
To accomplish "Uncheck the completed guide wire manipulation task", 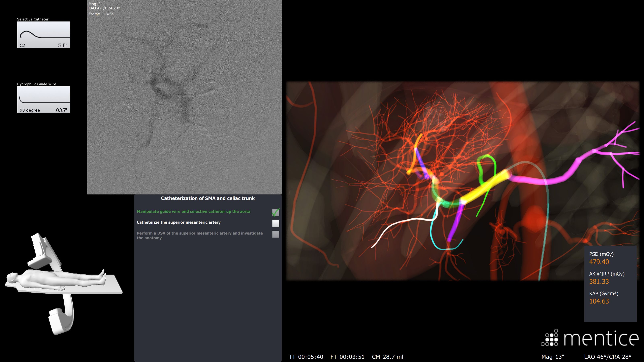I will 276,212.
